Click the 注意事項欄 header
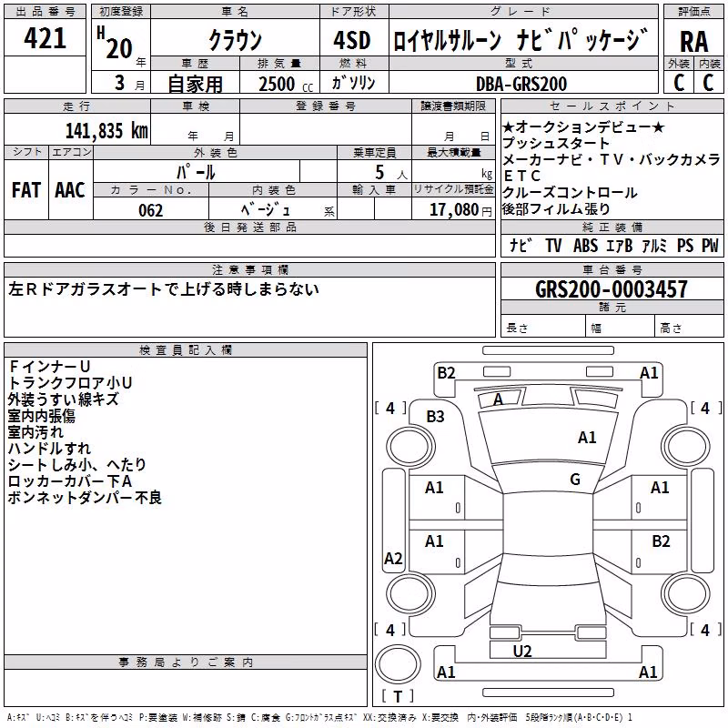This screenshot has height=728, width=728. pyautogui.click(x=249, y=269)
